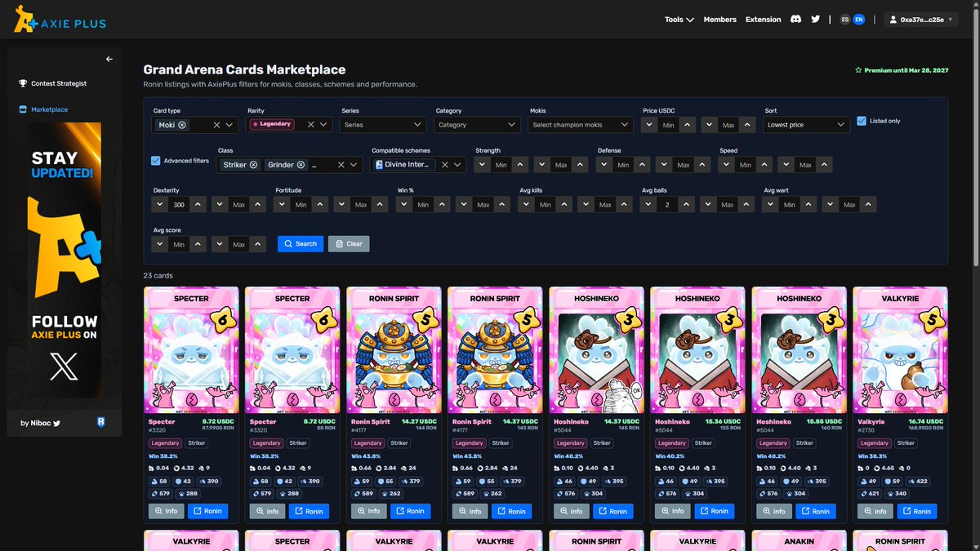This screenshot has height=551, width=980.
Task: Decrease the Avg balls minimum value
Action: point(650,204)
